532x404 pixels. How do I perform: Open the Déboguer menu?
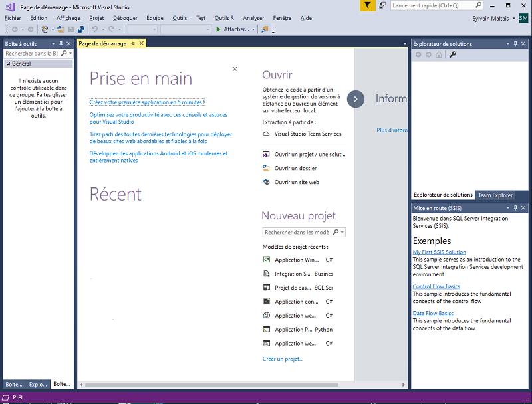pos(125,18)
